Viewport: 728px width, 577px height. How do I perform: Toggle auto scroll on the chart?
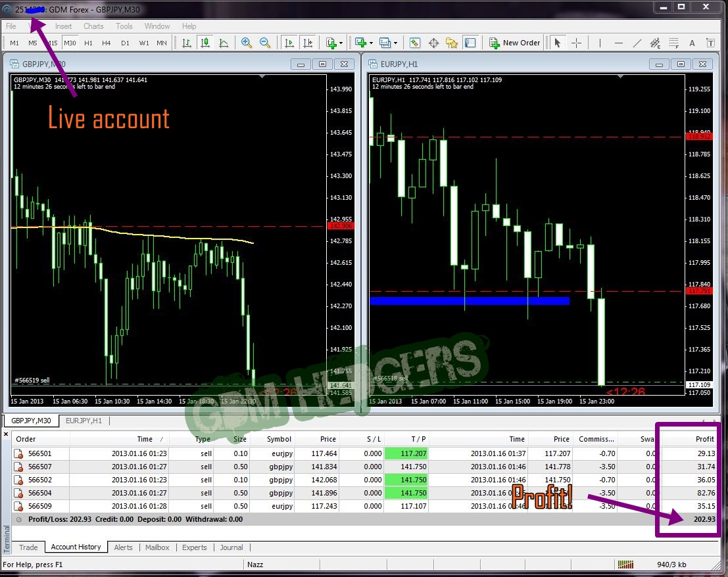pos(289,43)
